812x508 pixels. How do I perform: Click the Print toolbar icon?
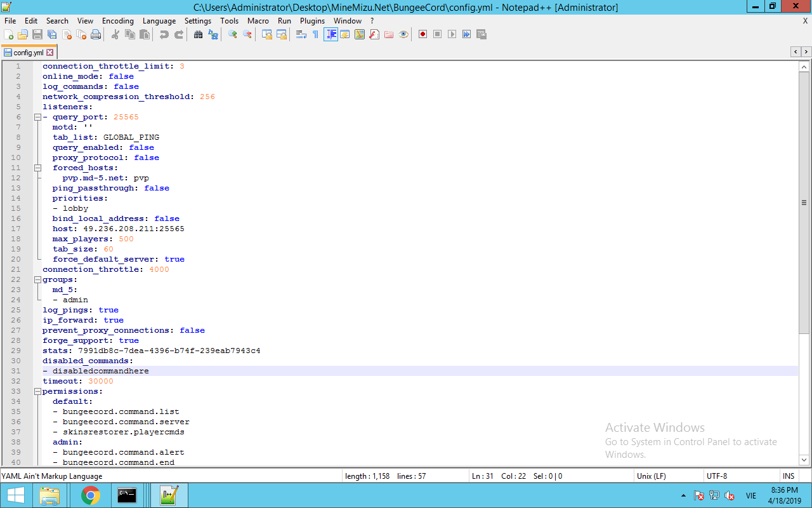(x=96, y=34)
